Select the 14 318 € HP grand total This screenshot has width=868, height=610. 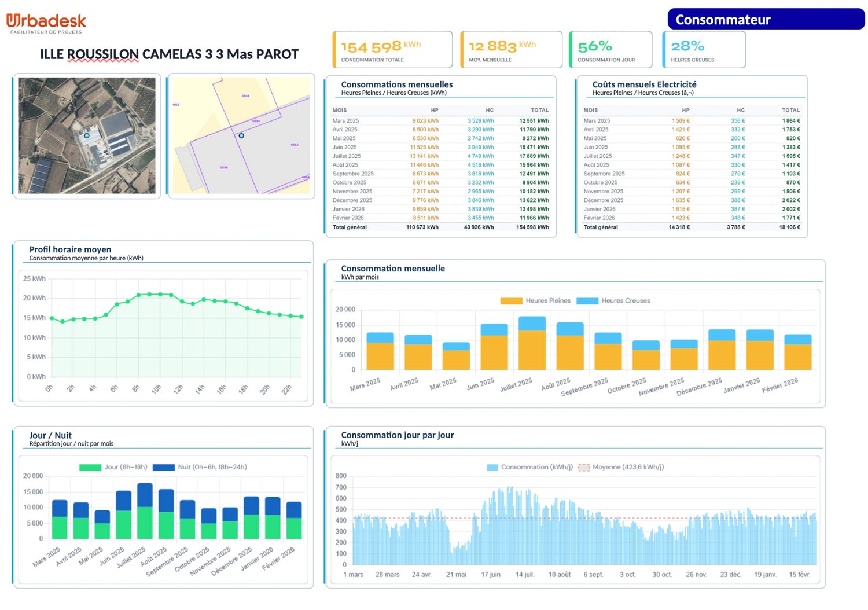(x=679, y=227)
